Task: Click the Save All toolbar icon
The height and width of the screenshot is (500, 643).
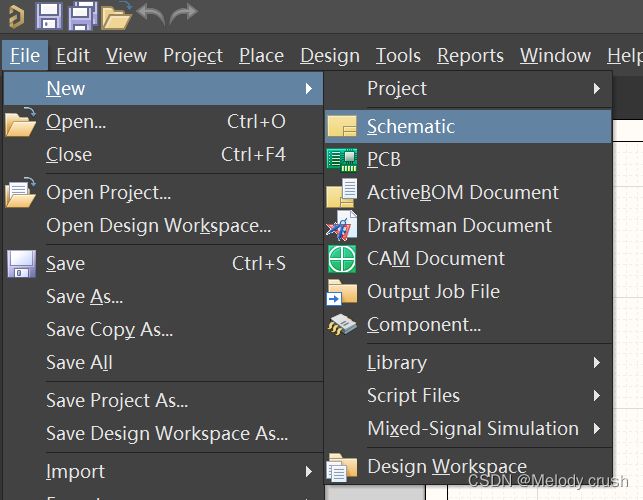Action: tap(83, 16)
